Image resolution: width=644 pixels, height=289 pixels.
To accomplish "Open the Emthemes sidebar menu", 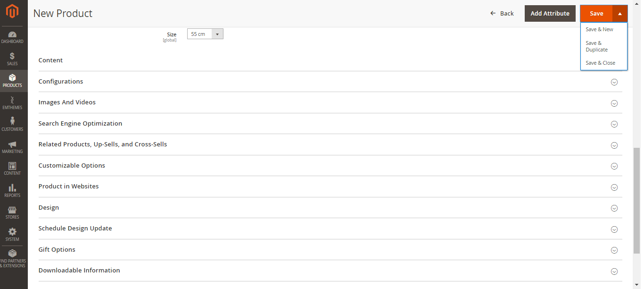I will point(12,103).
